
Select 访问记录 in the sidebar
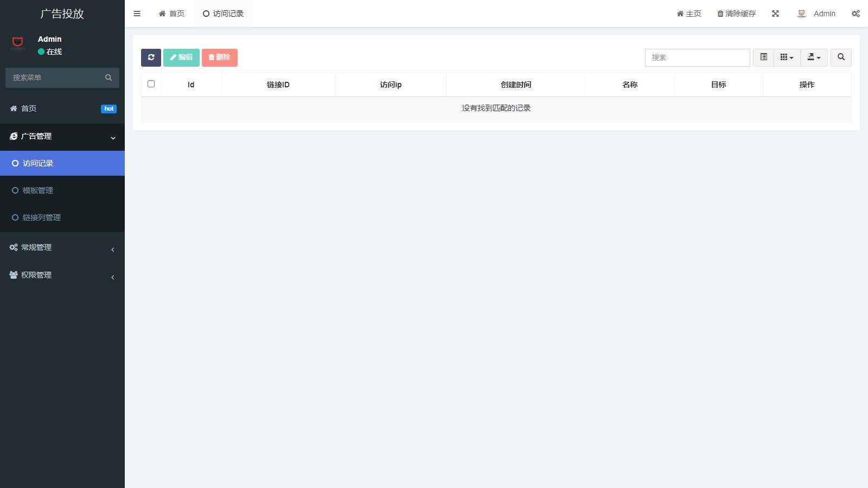(62, 163)
